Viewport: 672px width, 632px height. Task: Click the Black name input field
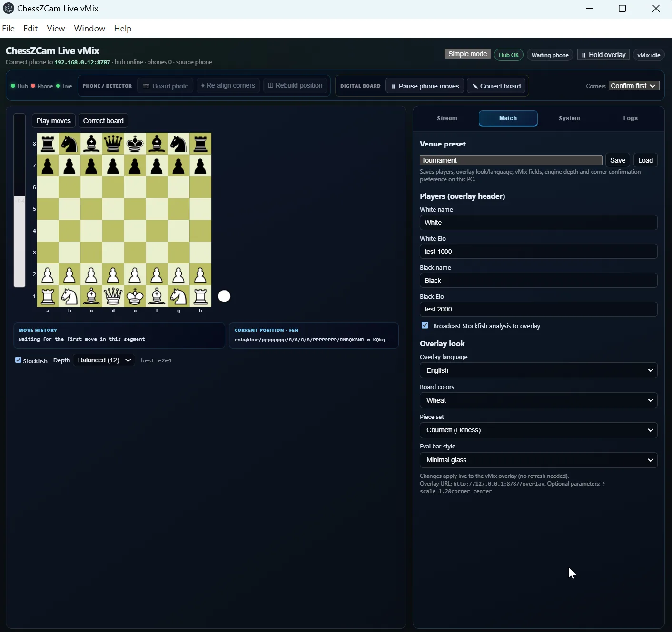538,281
